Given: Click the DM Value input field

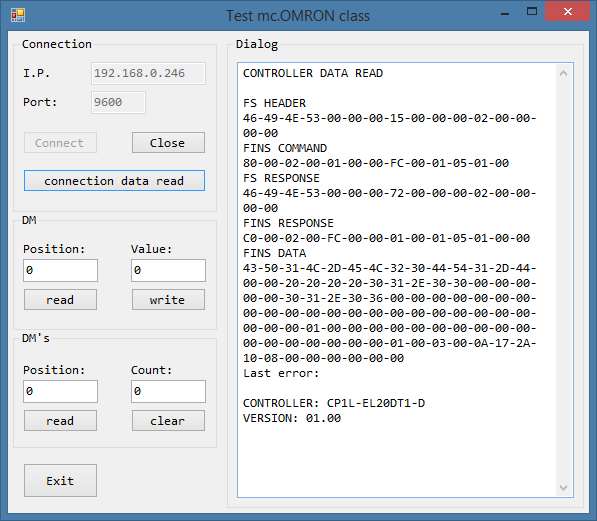Looking at the screenshot, I should pos(168,270).
